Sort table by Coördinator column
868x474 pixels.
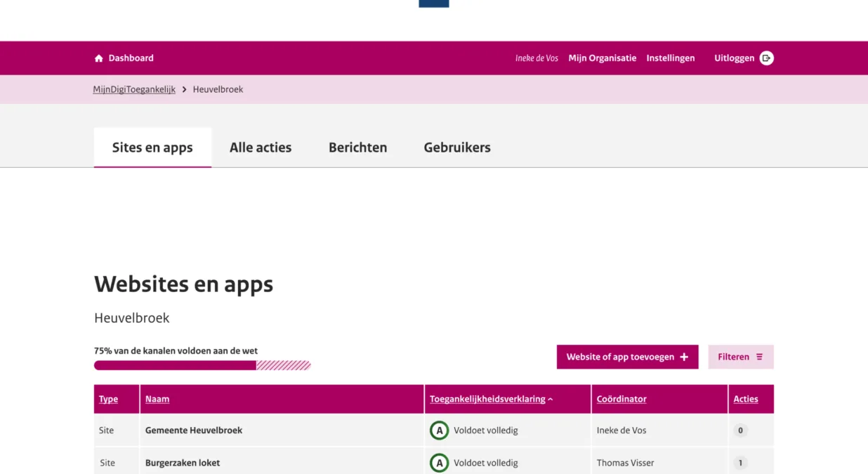622,399
